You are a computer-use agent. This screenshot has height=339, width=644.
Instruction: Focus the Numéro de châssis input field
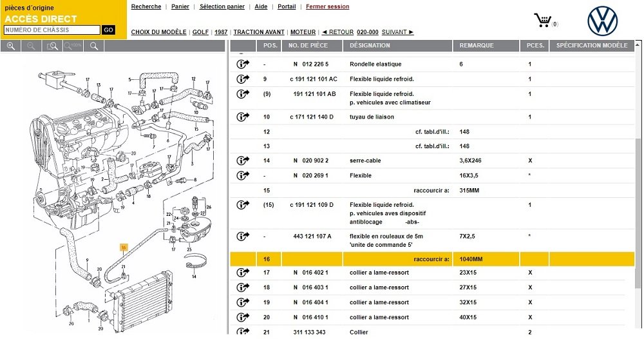click(52, 30)
